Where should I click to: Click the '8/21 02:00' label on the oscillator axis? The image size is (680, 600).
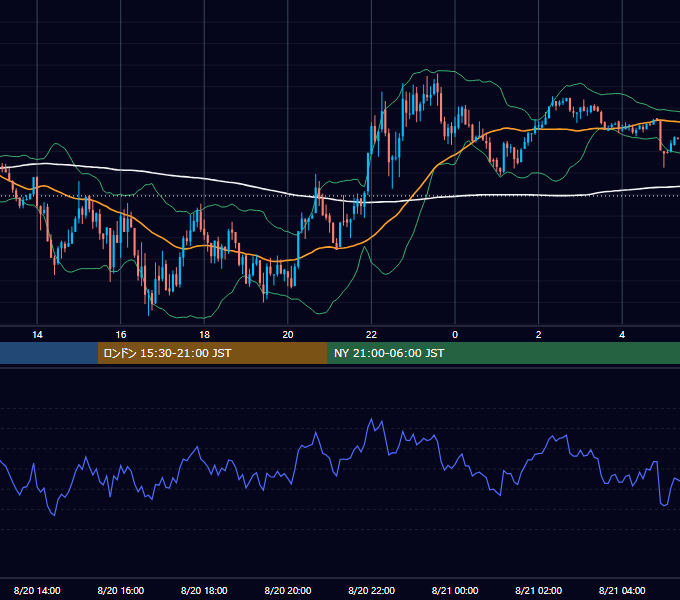[539, 591]
